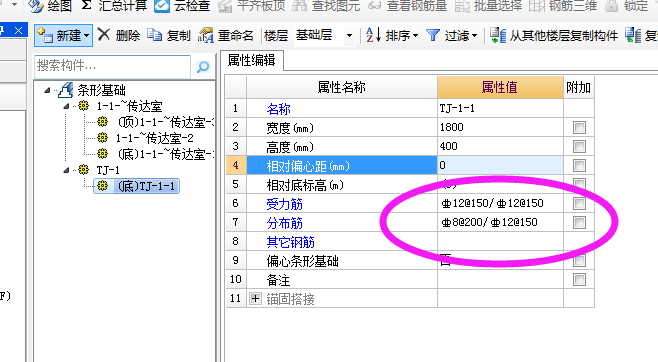The width and height of the screenshot is (658, 362).
Task: Launch 云检查 cloud check
Action: point(182,5)
